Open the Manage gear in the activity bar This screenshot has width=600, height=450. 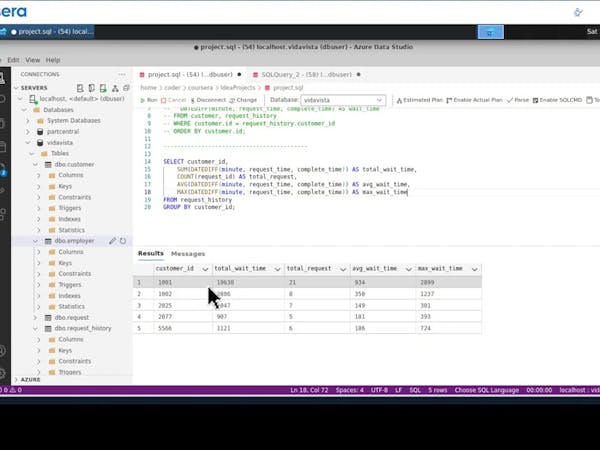pos(2,373)
